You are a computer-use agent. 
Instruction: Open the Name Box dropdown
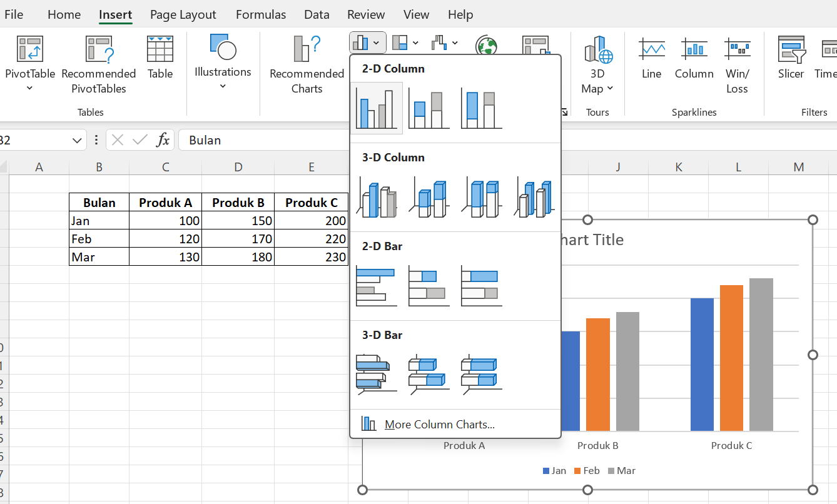pos(76,140)
